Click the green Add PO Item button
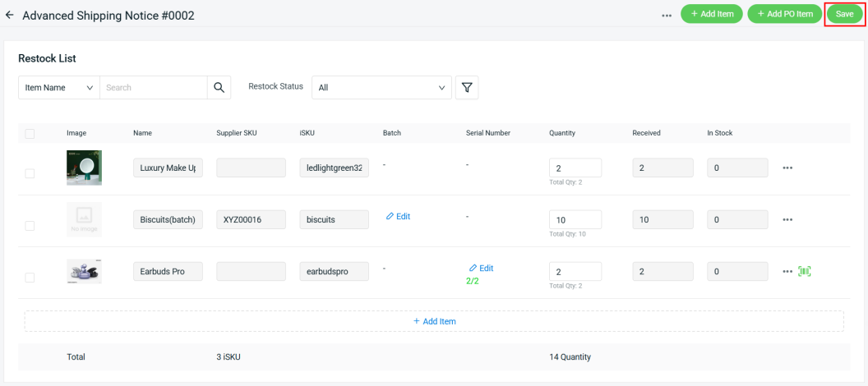 (x=784, y=14)
